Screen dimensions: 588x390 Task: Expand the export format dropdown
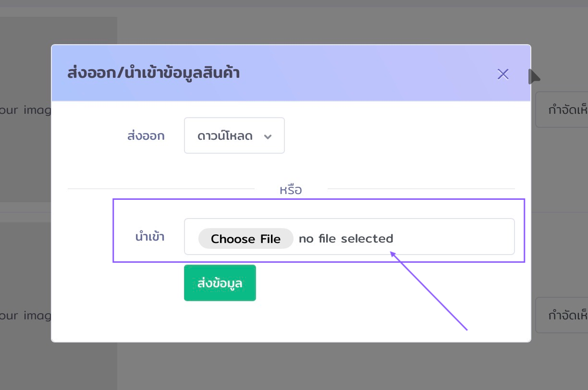[x=234, y=135]
